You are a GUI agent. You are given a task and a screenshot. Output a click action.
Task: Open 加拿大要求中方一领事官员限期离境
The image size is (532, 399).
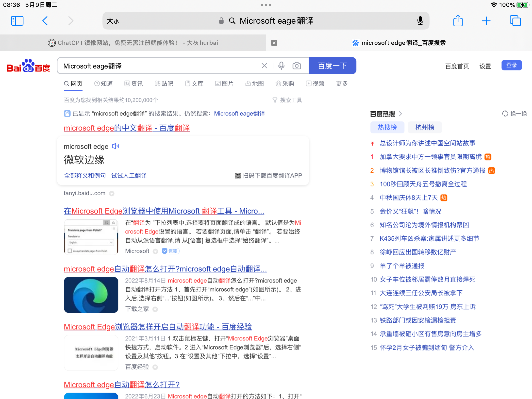pyautogui.click(x=431, y=157)
